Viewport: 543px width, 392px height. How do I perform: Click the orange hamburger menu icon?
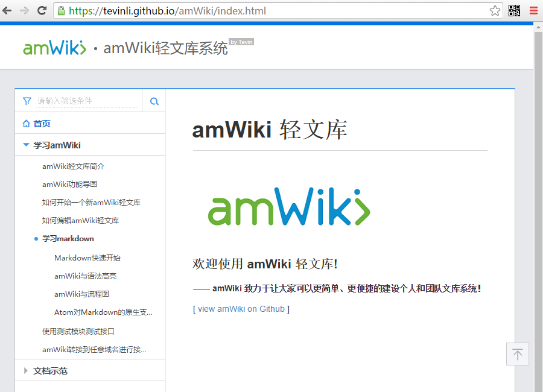click(533, 10)
